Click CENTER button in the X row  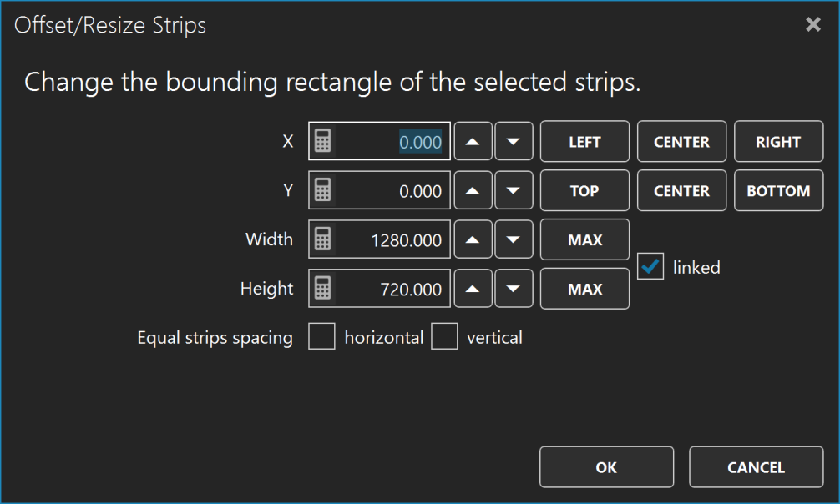[x=681, y=141]
